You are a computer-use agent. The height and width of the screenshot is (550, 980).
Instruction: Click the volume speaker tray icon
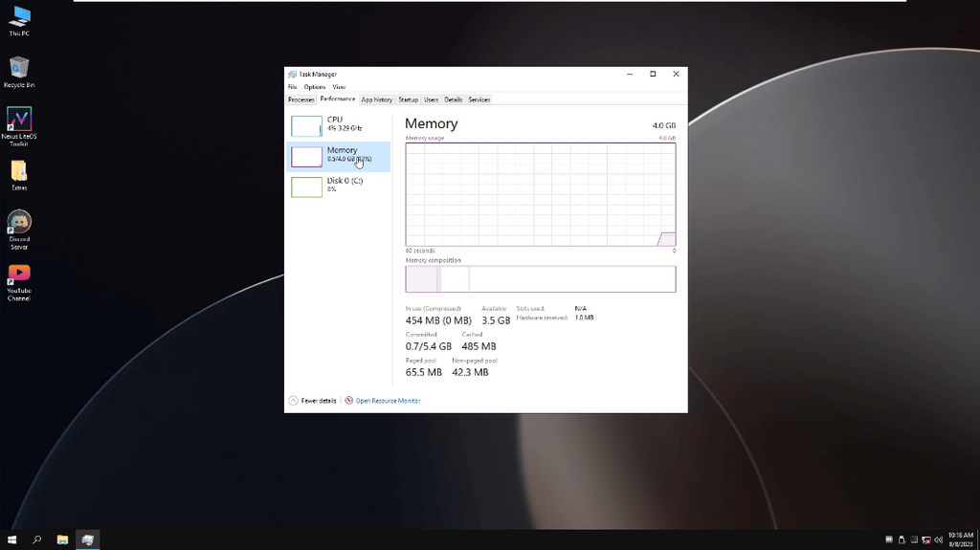pos(938,540)
